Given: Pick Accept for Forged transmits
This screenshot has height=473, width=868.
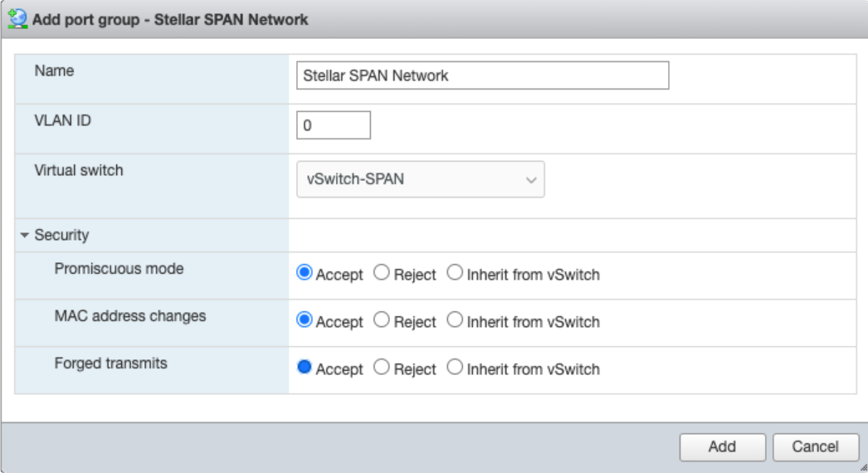Looking at the screenshot, I should [x=305, y=368].
